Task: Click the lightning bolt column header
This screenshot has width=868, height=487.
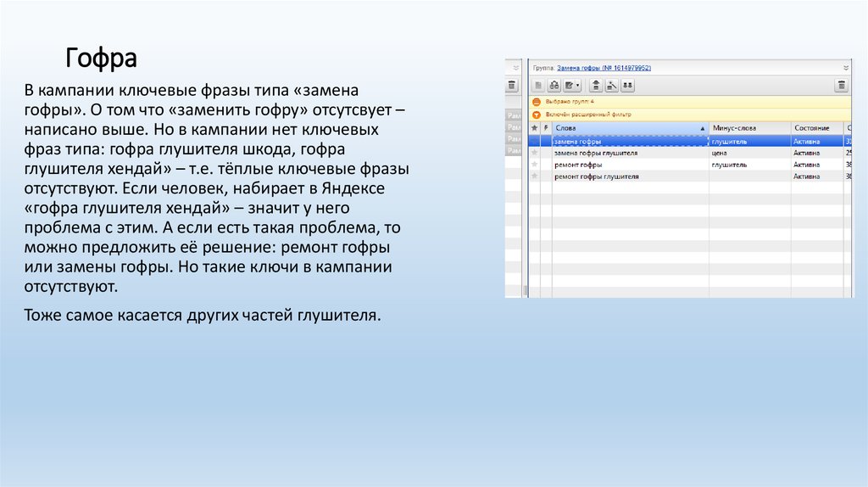Action: tap(547, 128)
